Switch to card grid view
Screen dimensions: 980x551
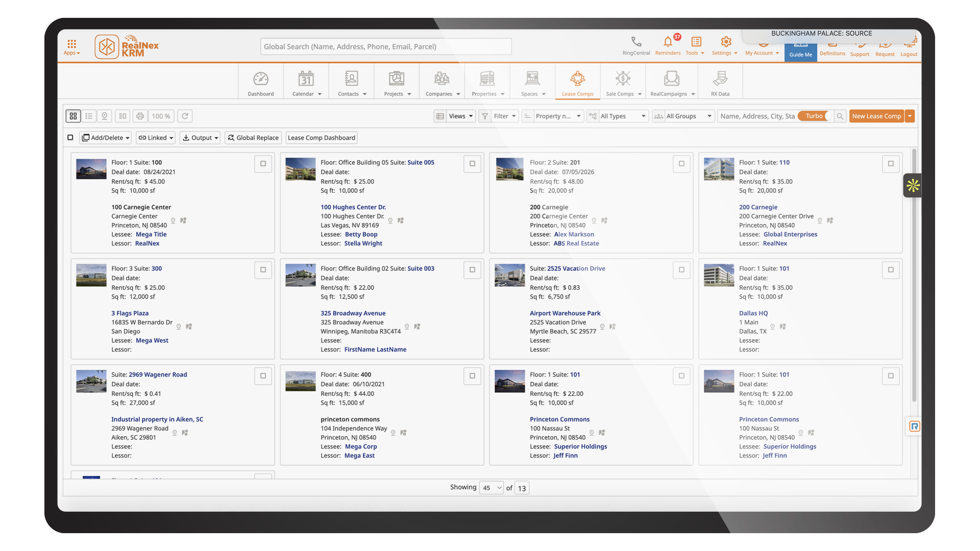pyautogui.click(x=73, y=116)
